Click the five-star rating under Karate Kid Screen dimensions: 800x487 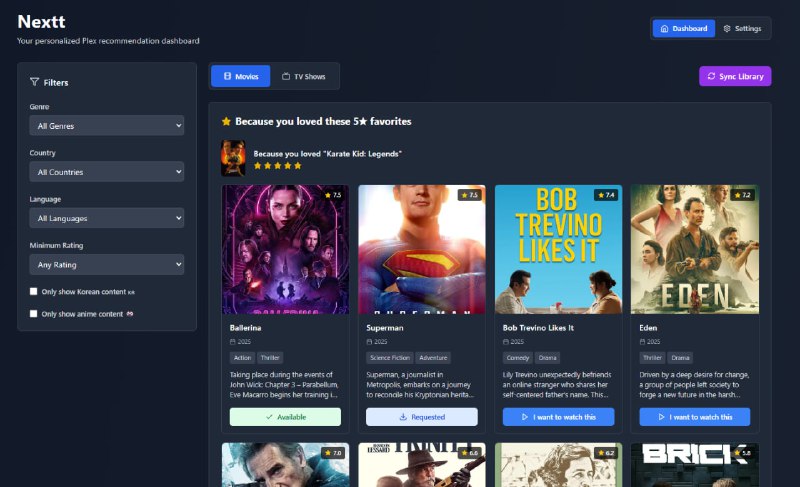pyautogui.click(x=278, y=166)
